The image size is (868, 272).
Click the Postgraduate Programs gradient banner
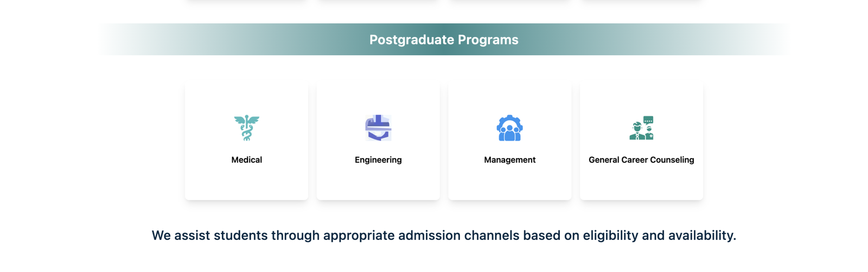444,39
